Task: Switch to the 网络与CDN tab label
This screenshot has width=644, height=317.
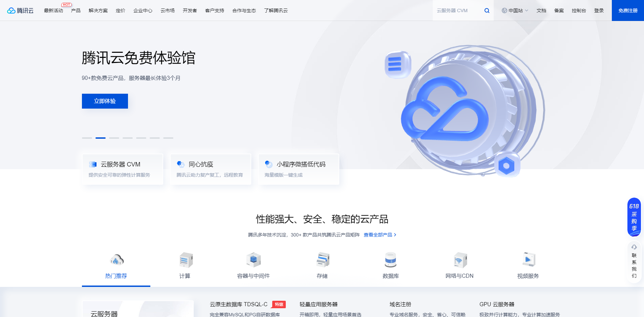Action: pyautogui.click(x=459, y=276)
